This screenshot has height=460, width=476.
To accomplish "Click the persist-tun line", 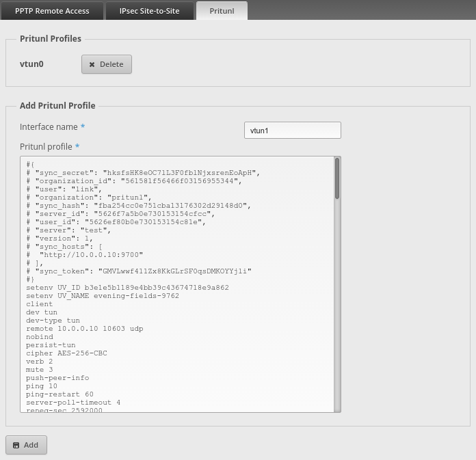I will click(x=51, y=344).
